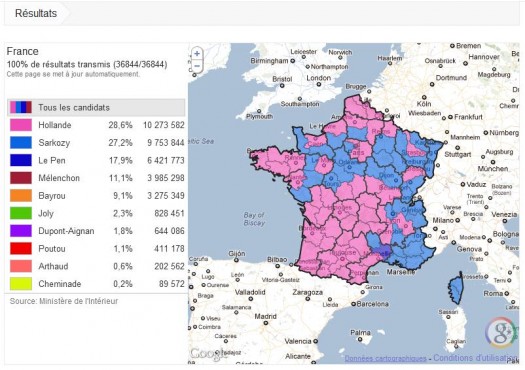Click the Valencia city marker
Image resolution: width=525 pixels, height=370 pixels.
315,341
